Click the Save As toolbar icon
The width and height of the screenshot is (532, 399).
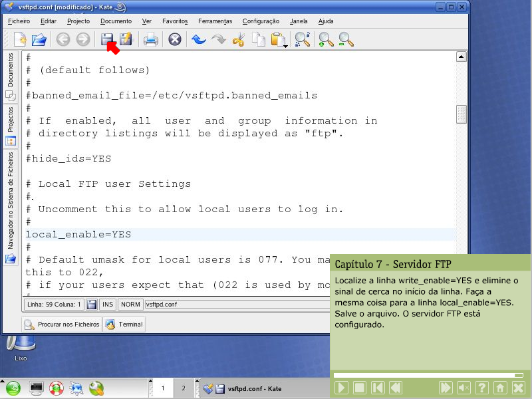pos(126,40)
